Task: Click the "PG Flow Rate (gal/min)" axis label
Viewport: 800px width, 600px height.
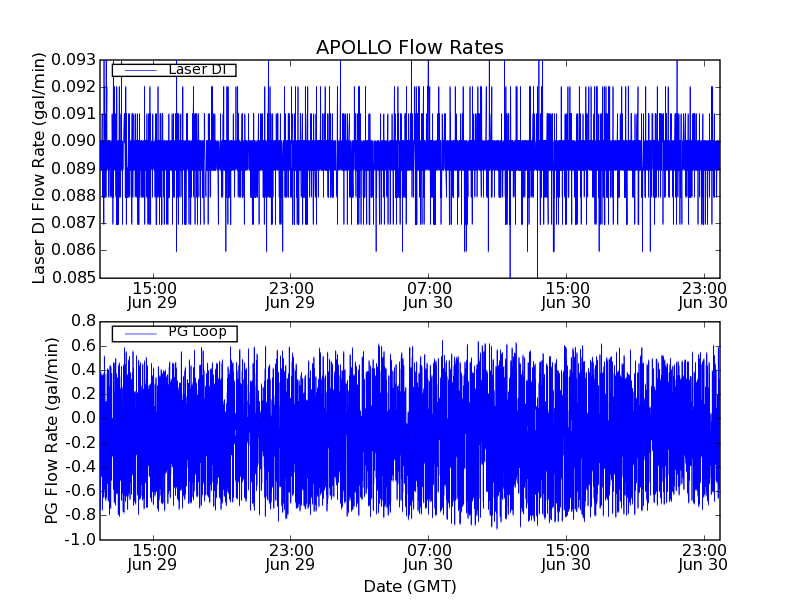Action: (51, 430)
